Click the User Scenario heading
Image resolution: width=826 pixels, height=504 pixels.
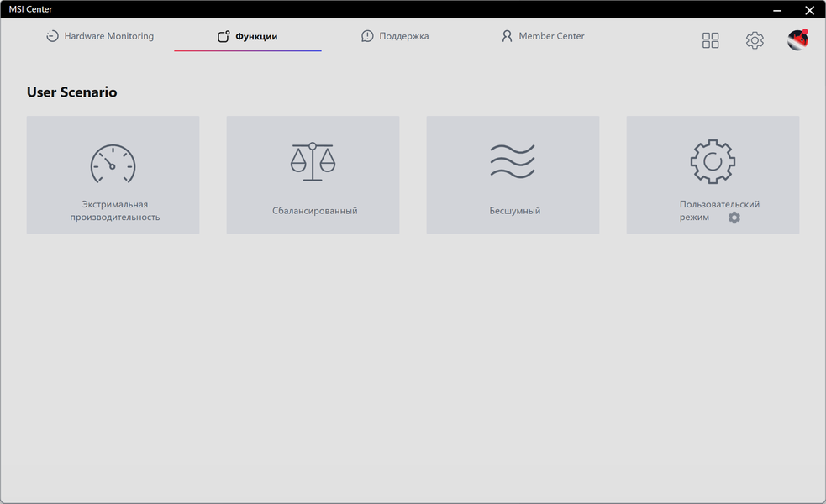[x=71, y=92]
